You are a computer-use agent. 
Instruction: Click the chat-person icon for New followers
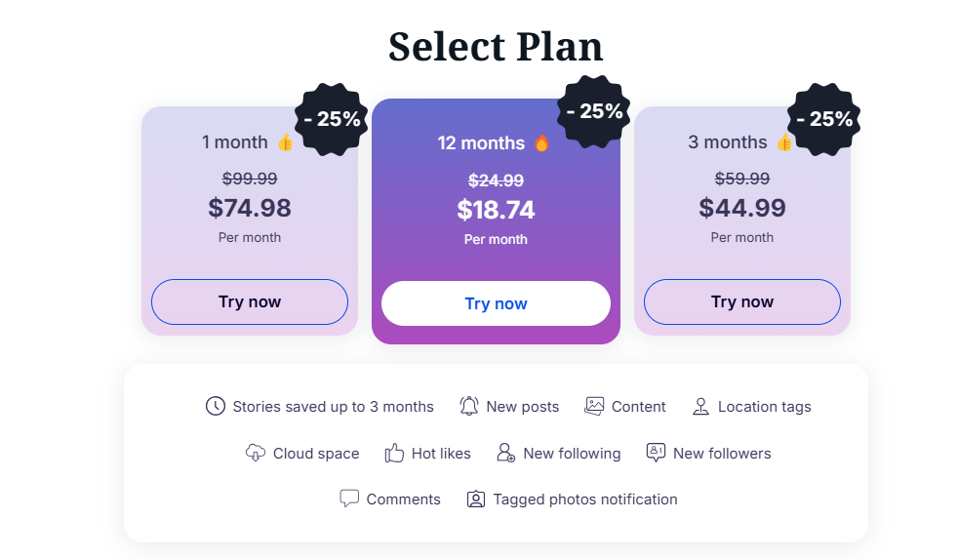click(x=656, y=453)
